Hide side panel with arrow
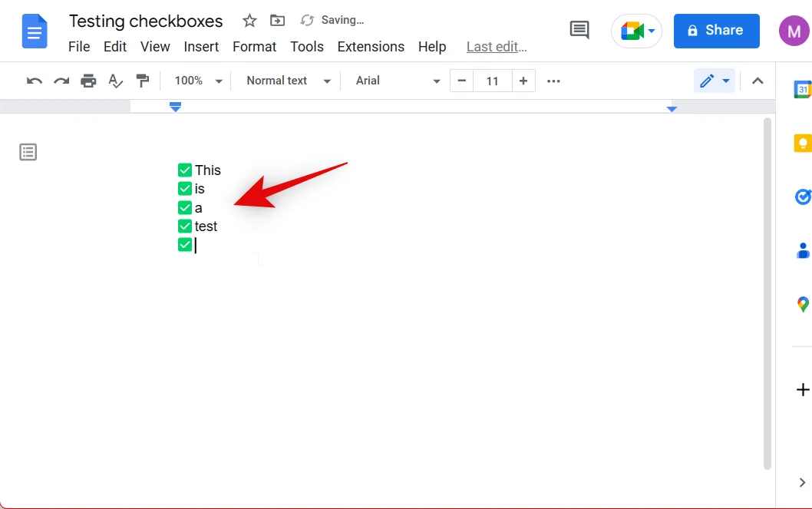The image size is (812, 509). click(802, 483)
